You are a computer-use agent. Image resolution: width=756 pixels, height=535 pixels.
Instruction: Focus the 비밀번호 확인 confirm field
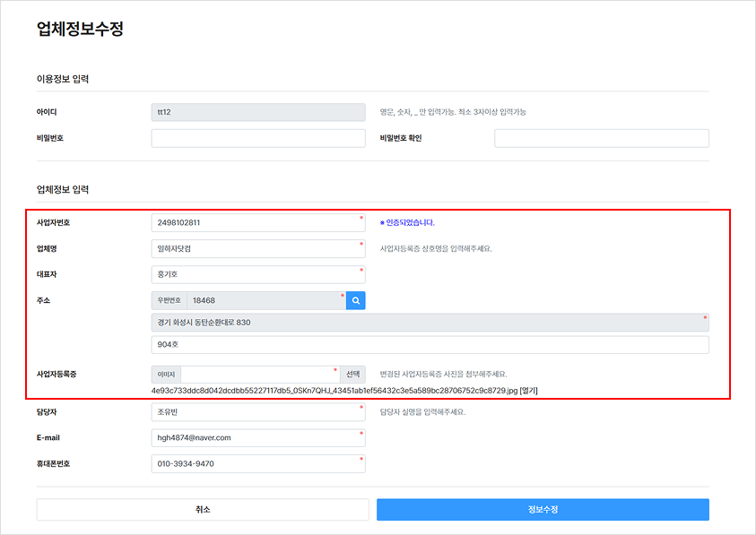pos(602,138)
